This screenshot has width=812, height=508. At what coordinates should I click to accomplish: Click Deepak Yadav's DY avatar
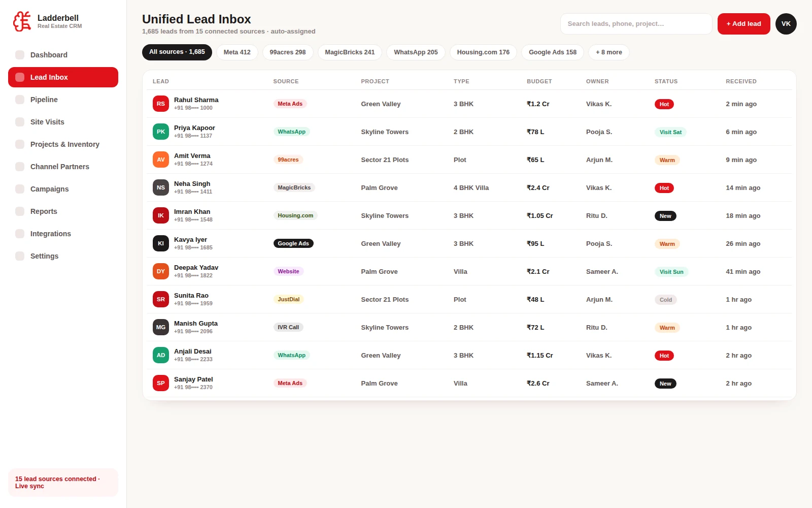pyautogui.click(x=161, y=271)
